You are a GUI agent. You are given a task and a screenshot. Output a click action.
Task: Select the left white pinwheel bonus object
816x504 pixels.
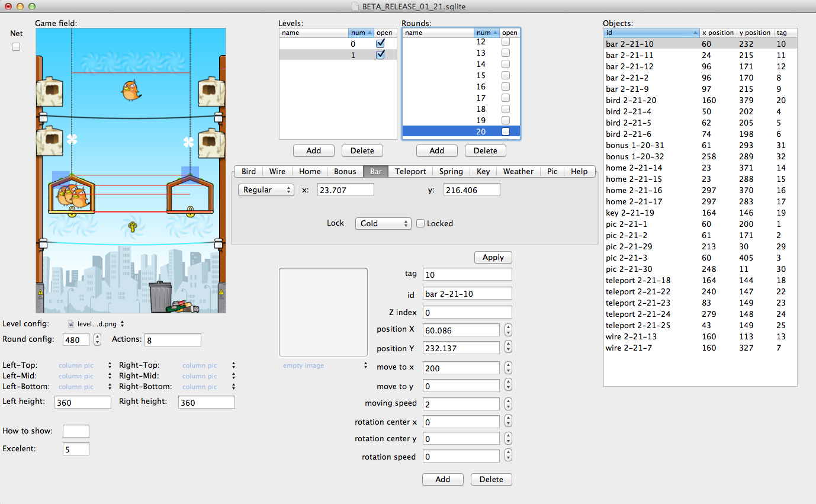(x=72, y=140)
